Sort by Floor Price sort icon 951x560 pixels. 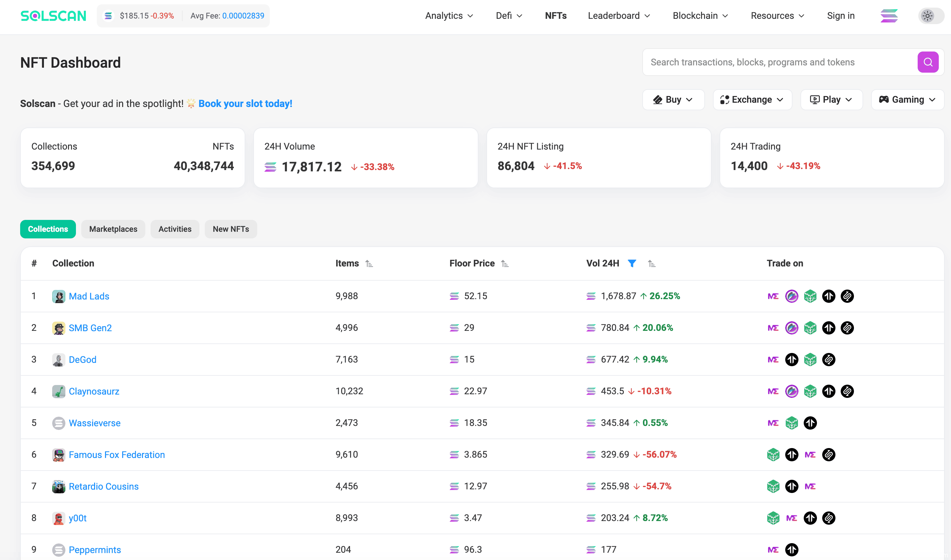pyautogui.click(x=505, y=264)
